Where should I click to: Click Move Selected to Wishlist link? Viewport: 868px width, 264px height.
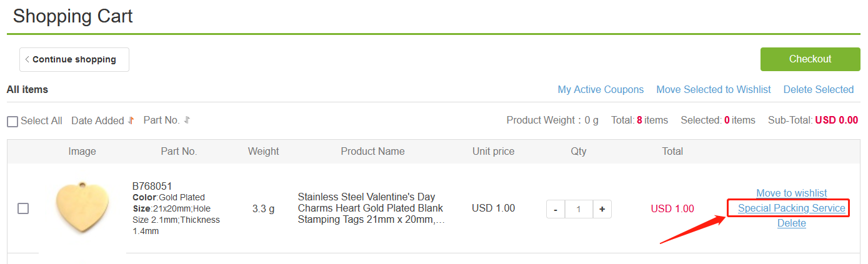(x=714, y=89)
